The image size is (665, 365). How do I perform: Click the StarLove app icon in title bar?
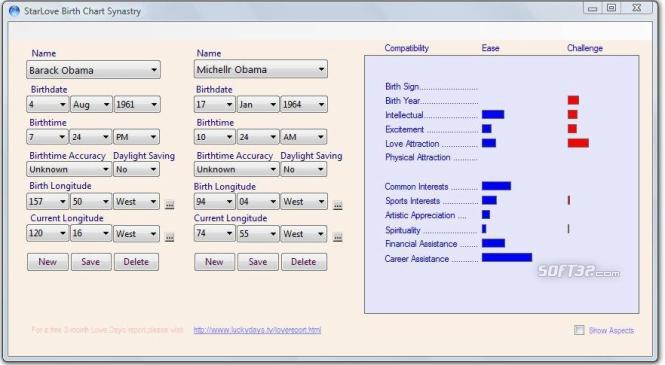click(x=14, y=11)
